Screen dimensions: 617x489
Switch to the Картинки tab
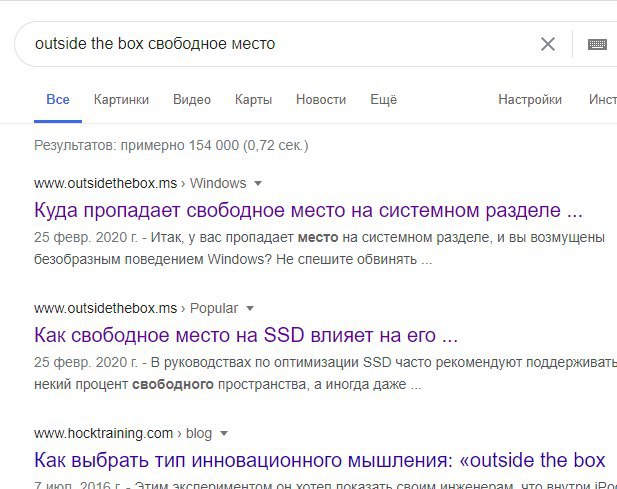tap(121, 100)
